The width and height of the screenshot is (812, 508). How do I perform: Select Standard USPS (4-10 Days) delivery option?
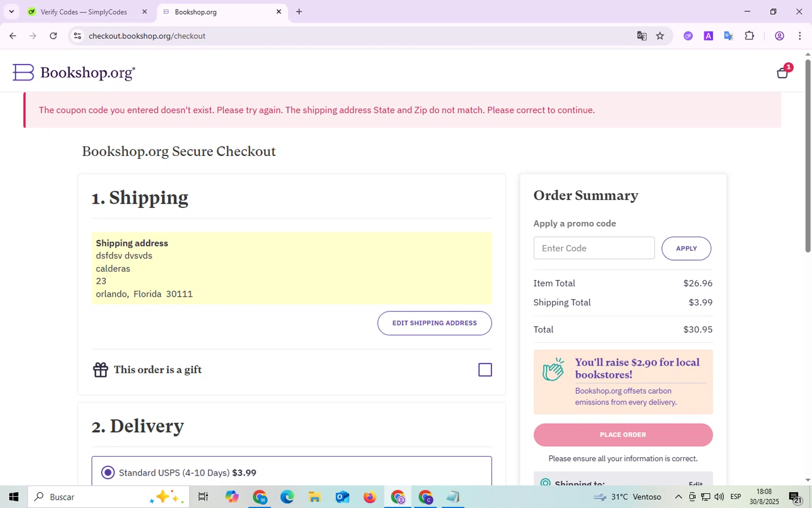click(108, 473)
